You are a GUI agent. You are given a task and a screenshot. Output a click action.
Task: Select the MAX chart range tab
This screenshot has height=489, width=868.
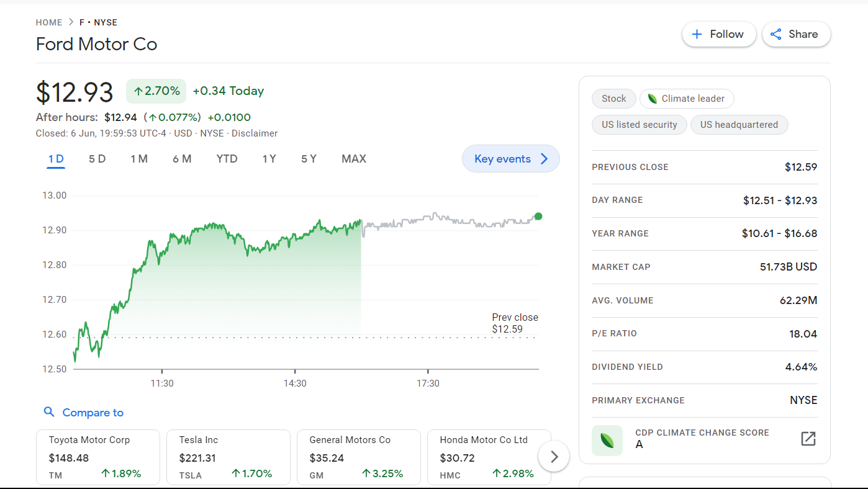pos(354,159)
